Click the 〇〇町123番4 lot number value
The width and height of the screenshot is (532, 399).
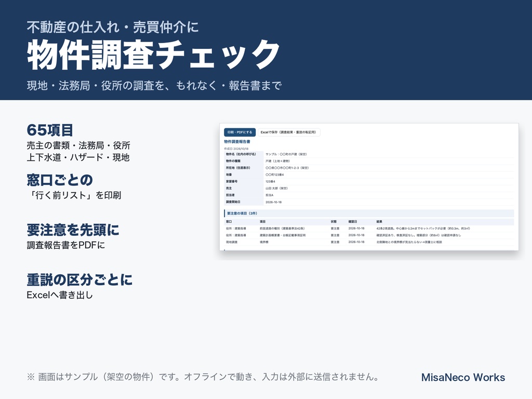coord(274,175)
